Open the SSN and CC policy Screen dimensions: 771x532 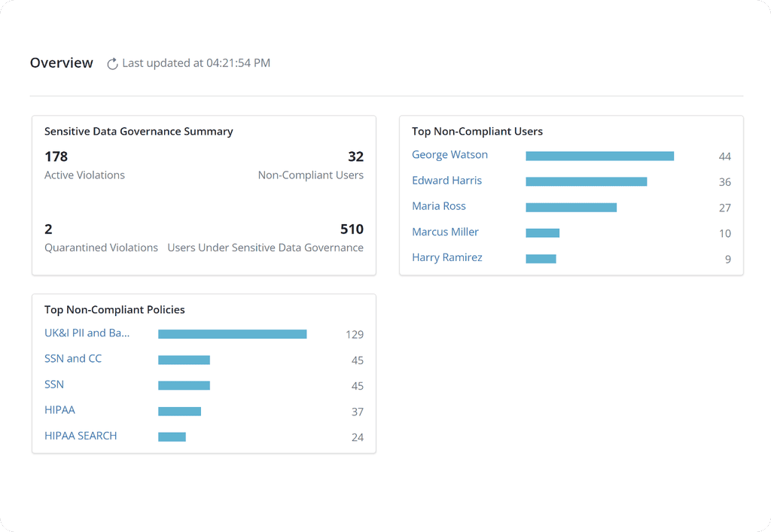[x=73, y=358]
